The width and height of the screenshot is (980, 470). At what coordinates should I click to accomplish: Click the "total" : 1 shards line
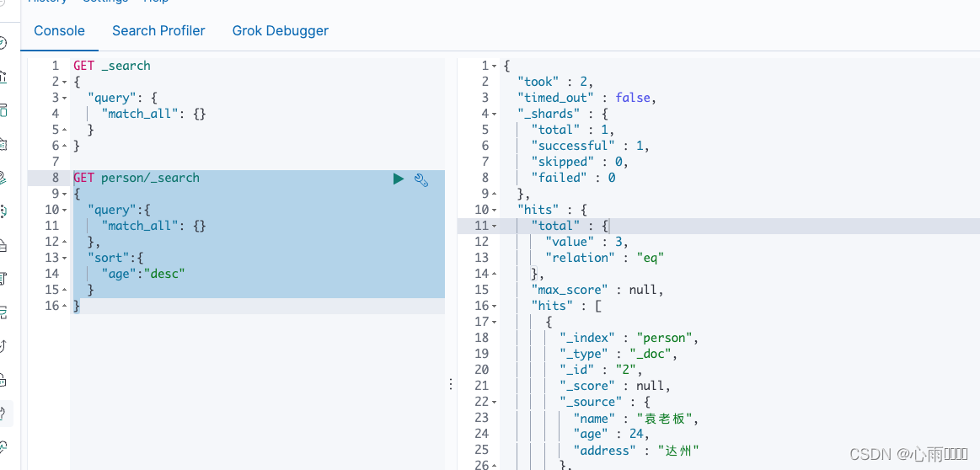(572, 130)
